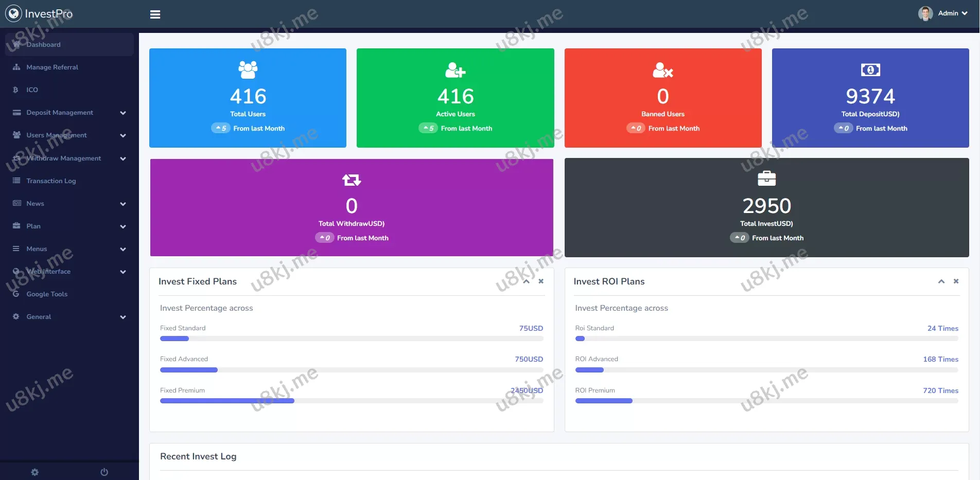Open the Admin account dropdown
980x480 pixels.
[x=943, y=13]
